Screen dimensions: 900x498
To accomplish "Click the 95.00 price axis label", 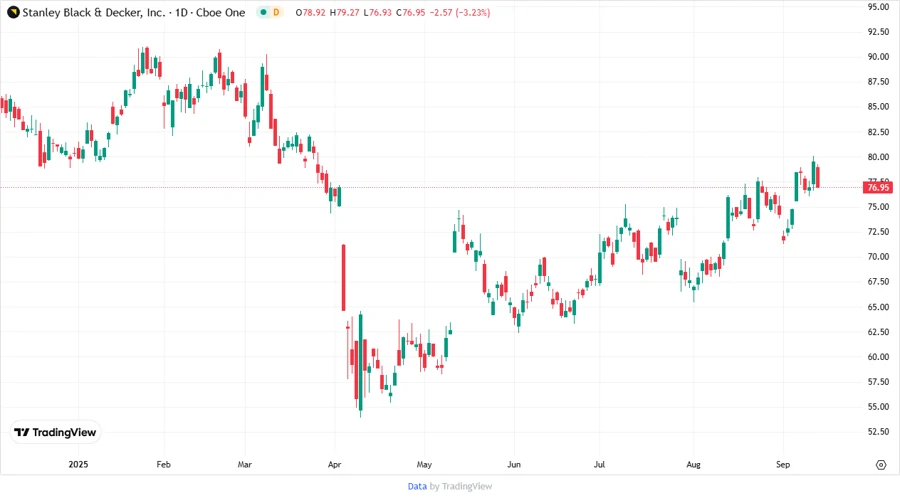I will coord(878,7).
